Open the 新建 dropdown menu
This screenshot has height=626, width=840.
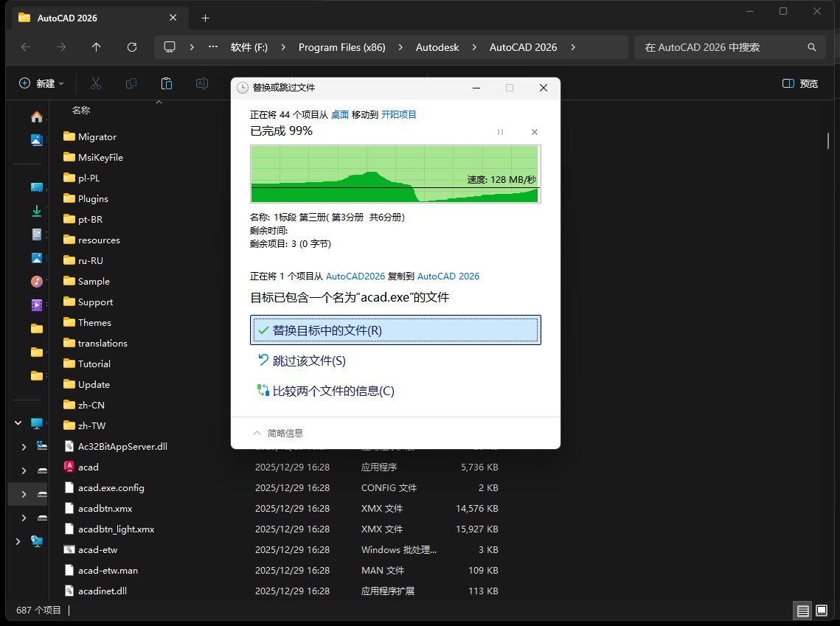[x=42, y=83]
